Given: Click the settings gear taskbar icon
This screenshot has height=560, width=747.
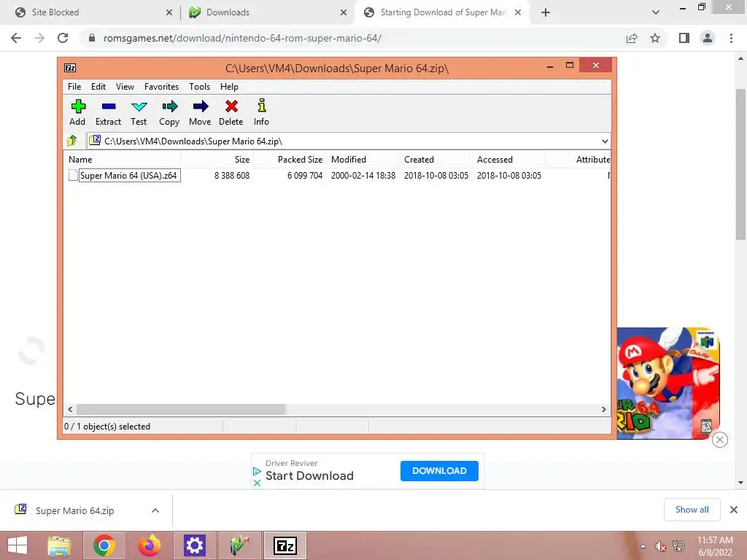Looking at the screenshot, I should click(194, 545).
